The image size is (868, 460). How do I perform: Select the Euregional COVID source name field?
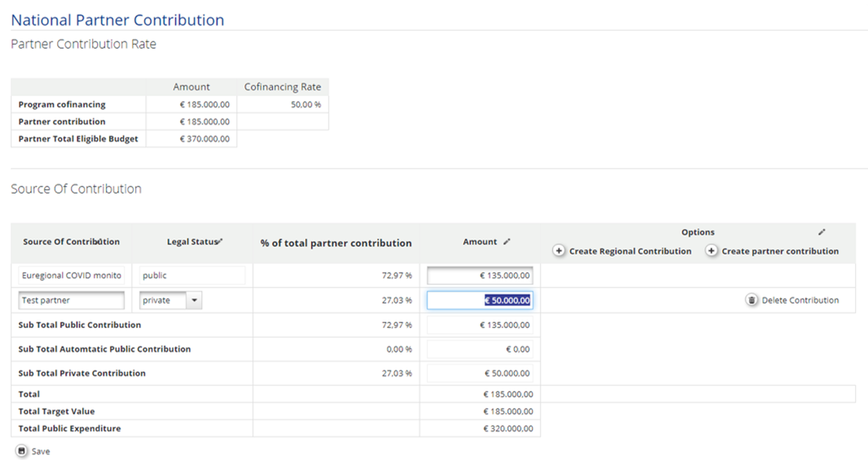click(72, 275)
